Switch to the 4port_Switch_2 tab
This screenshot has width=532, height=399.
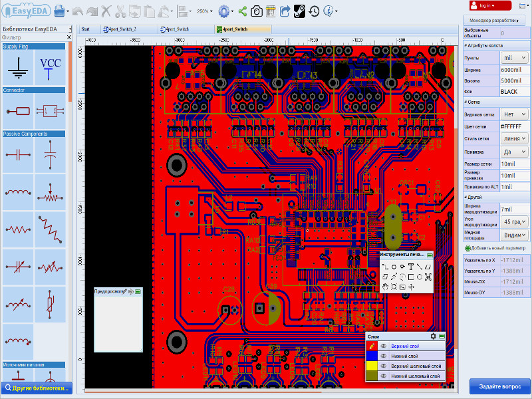tap(130, 29)
